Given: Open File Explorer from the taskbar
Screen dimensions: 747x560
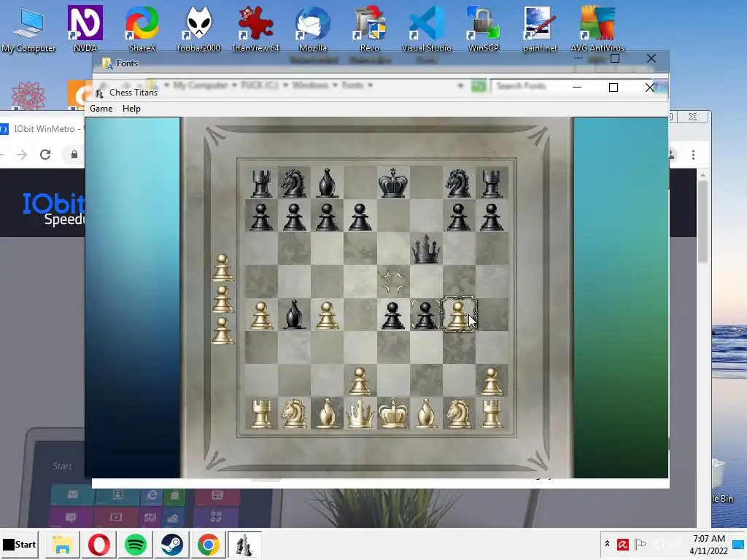Looking at the screenshot, I should click(63, 544).
